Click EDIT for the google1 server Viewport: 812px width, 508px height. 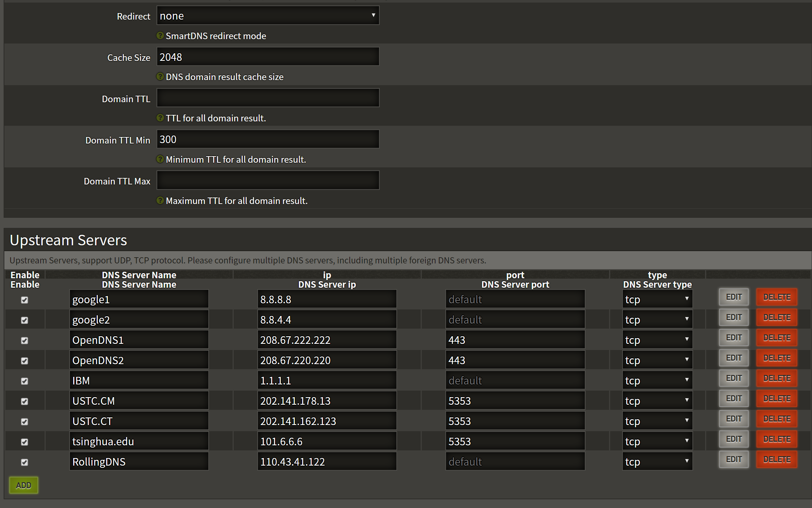click(733, 297)
